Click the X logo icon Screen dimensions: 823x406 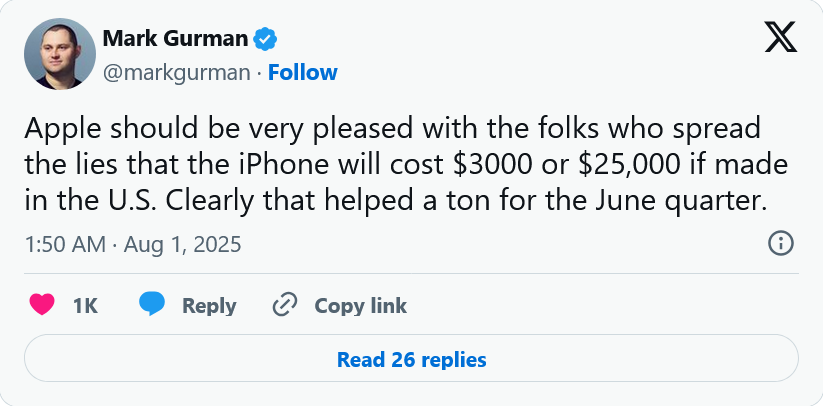pos(779,39)
